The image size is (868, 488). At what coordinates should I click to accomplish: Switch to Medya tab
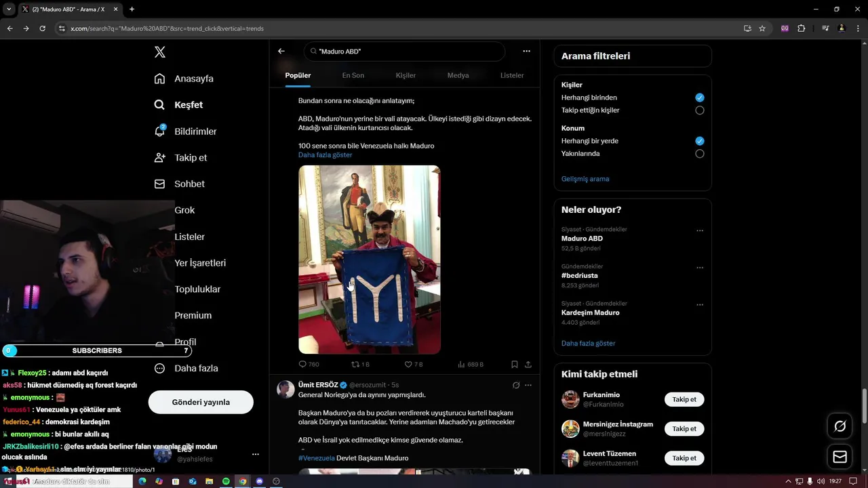pyautogui.click(x=458, y=75)
